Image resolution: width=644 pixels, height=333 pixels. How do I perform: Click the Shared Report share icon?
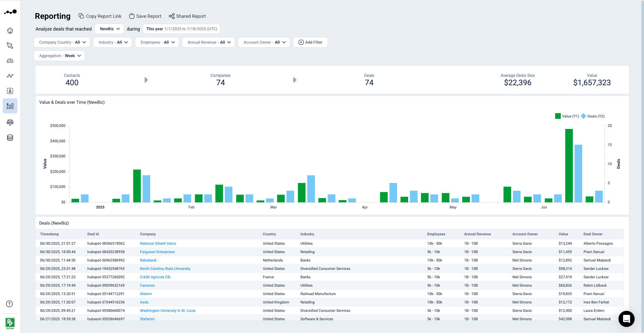tap(172, 16)
